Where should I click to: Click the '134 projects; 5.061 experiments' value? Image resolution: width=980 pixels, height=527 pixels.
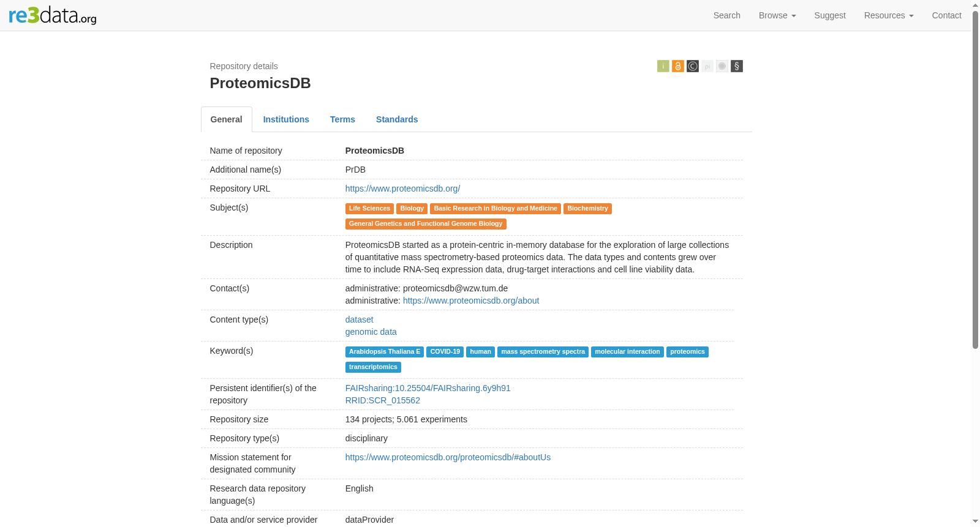click(406, 419)
